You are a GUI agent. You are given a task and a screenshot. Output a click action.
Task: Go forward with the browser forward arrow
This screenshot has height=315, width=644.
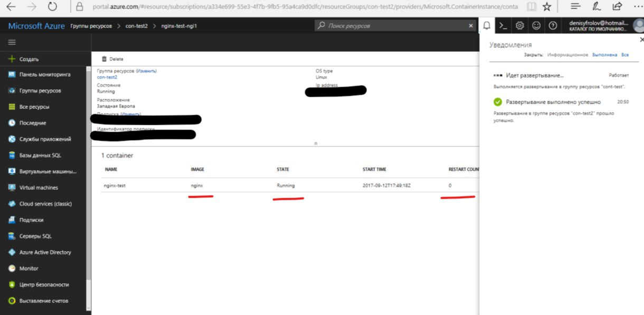click(x=32, y=7)
